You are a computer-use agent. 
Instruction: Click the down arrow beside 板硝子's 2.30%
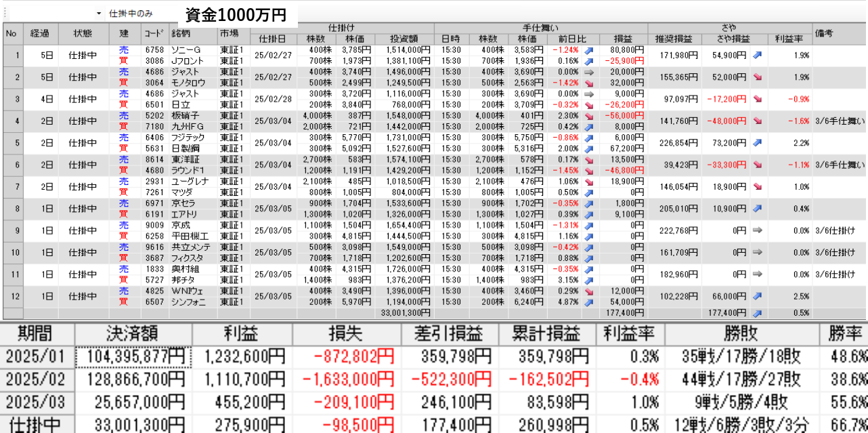pos(588,116)
